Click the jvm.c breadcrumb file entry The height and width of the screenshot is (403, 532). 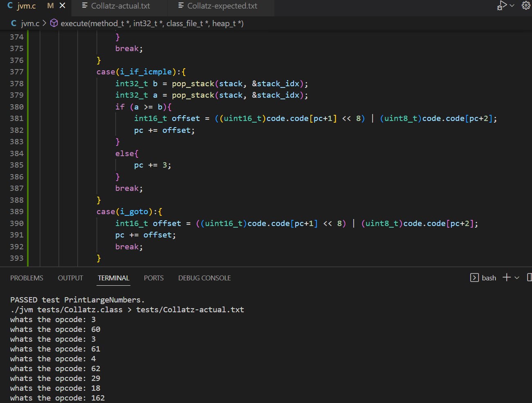(x=30, y=23)
